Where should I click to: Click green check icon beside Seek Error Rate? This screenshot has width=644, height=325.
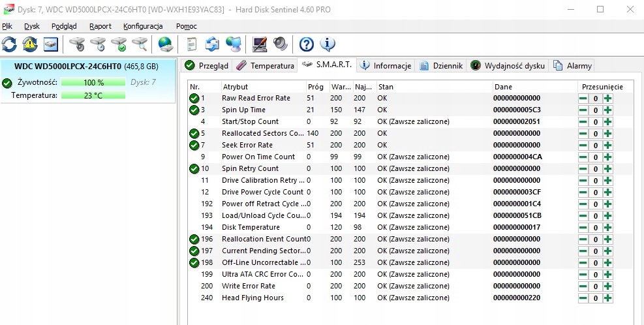tap(194, 145)
